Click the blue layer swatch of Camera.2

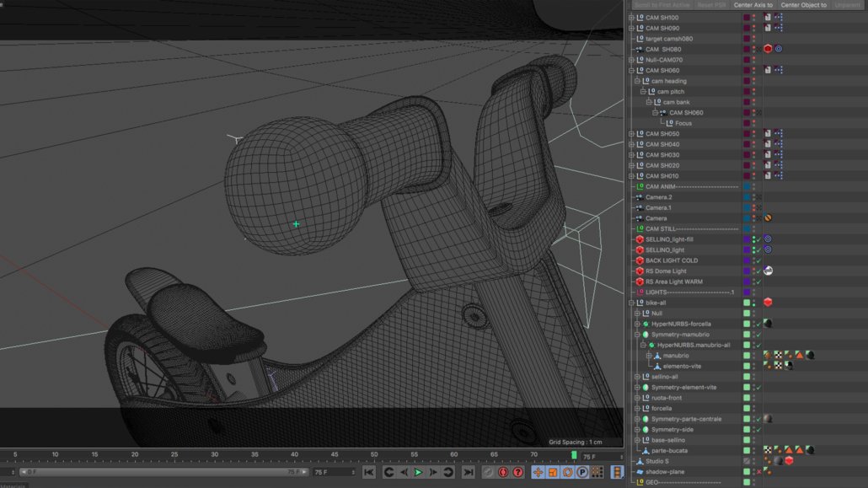(746, 197)
